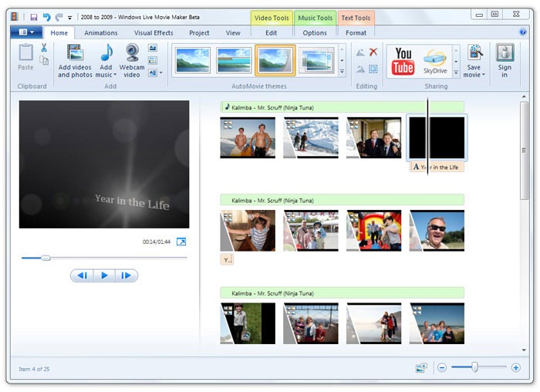Open the Help question mark icon
Screen dimensions: 540x392
click(523, 32)
